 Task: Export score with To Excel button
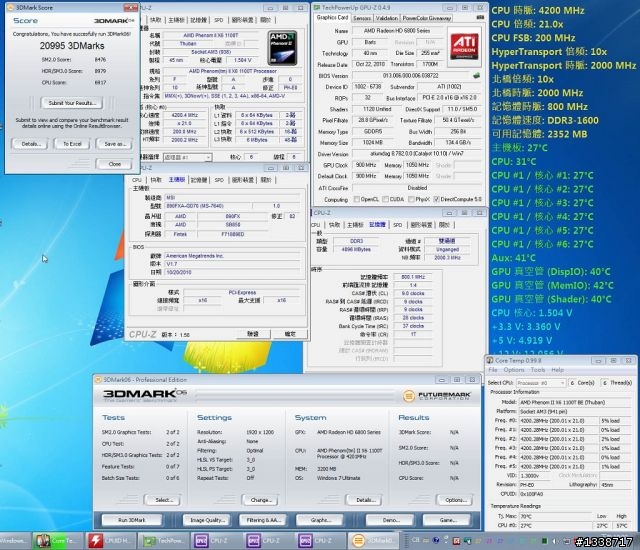(x=72, y=144)
